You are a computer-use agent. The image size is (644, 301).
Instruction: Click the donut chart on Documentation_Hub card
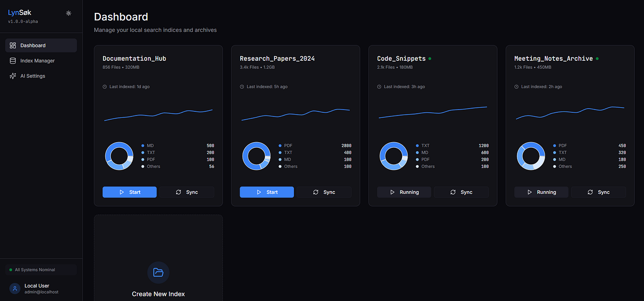(x=119, y=156)
